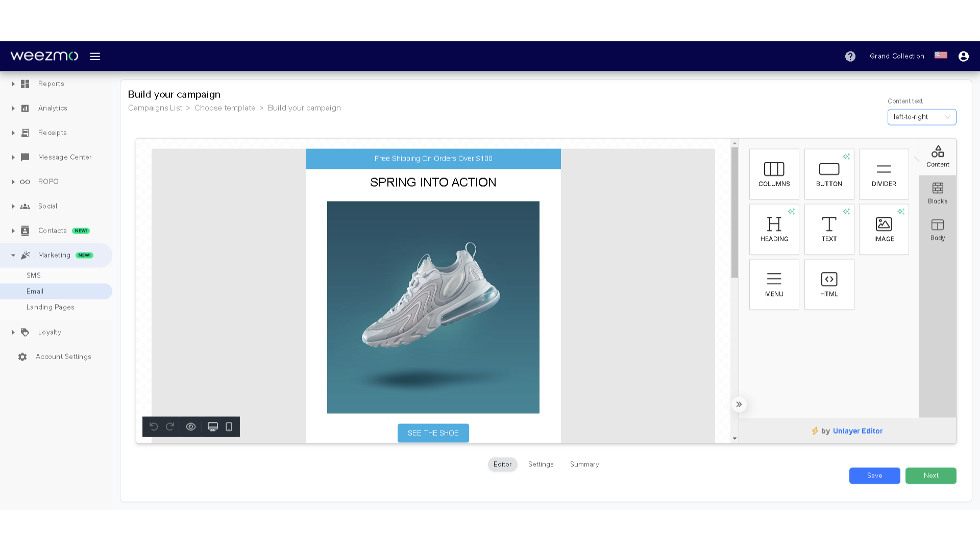Click the help question mark icon
The width and height of the screenshot is (980, 551).
tap(850, 56)
